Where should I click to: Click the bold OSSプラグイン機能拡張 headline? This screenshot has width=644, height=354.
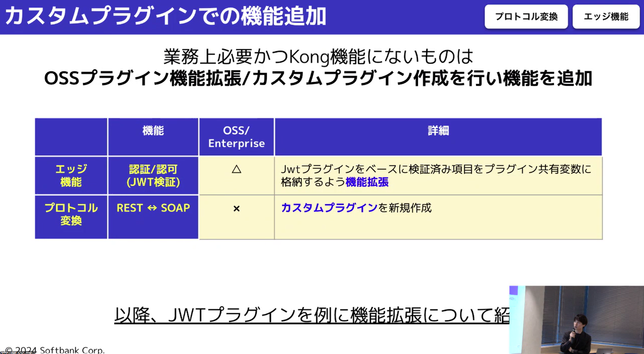click(x=318, y=78)
